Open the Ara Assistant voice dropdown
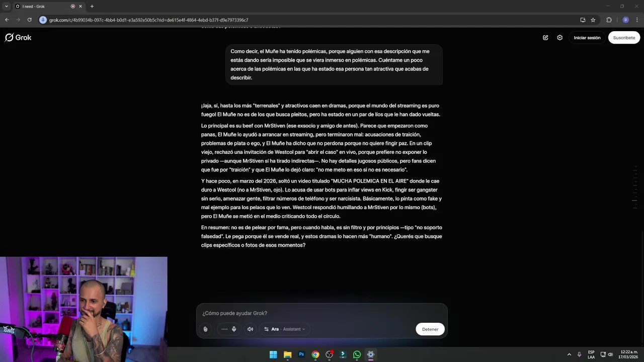Screen dimensions: 644x362 pyautogui.click(x=285, y=329)
